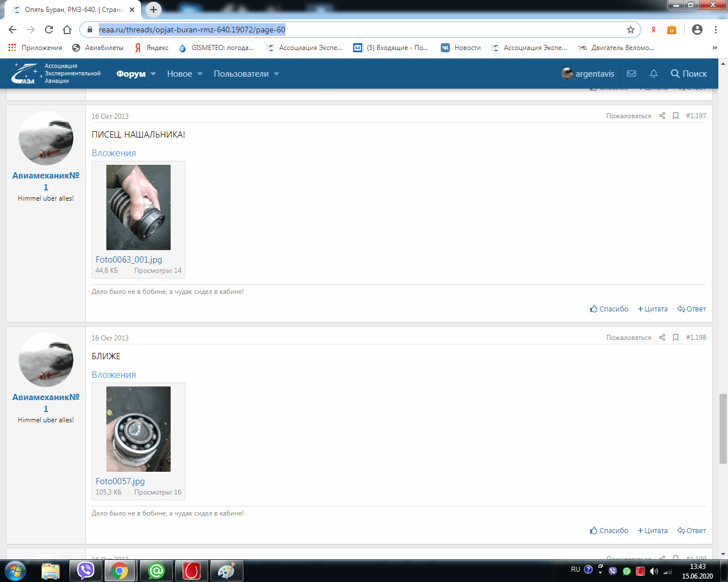728x582 pixels.
Task: Open the inbox envelope icon in forum header
Action: click(x=631, y=74)
